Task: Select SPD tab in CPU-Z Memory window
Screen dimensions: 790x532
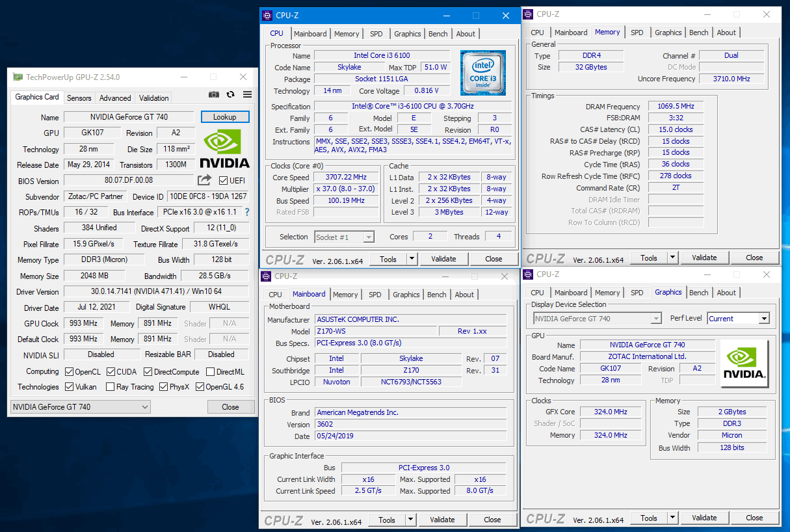Action: coord(637,33)
